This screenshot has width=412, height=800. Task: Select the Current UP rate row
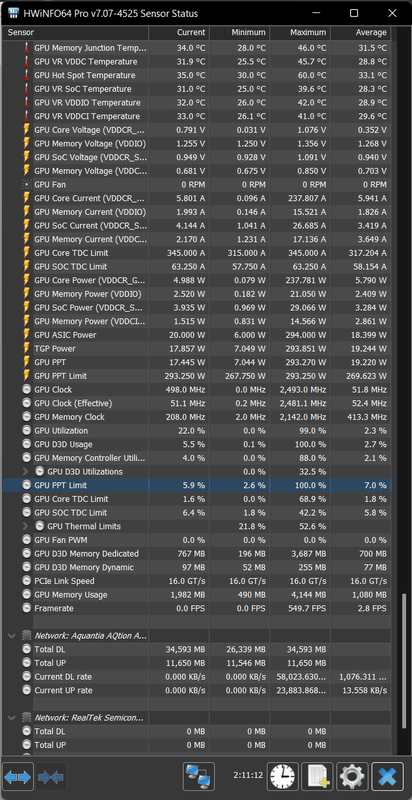(197, 690)
